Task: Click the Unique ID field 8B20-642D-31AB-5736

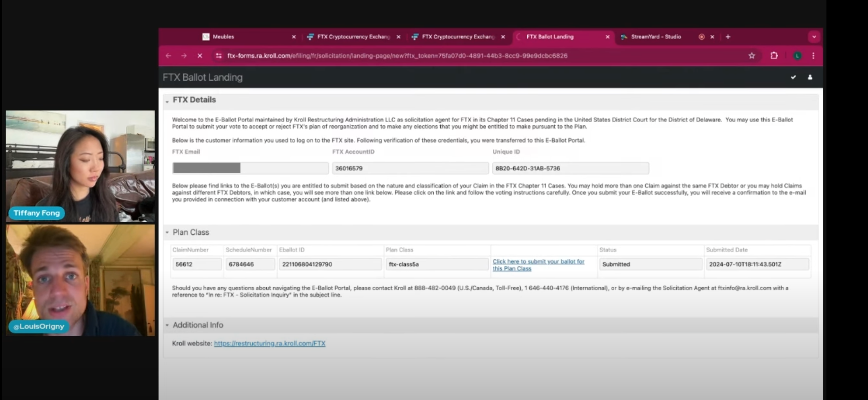Action: [x=570, y=168]
